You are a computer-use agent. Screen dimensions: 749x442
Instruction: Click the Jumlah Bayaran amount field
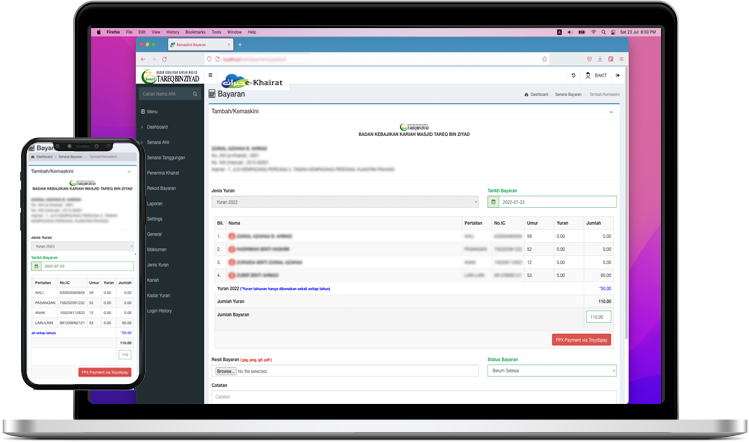click(x=598, y=317)
